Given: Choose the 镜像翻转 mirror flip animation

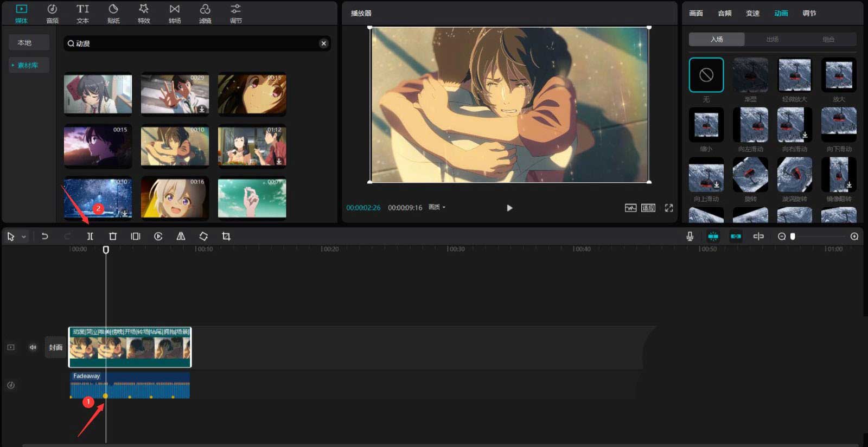Looking at the screenshot, I should pyautogui.click(x=839, y=175).
